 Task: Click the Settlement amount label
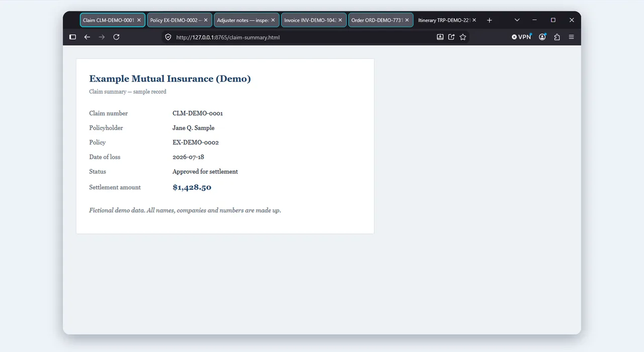click(x=115, y=187)
